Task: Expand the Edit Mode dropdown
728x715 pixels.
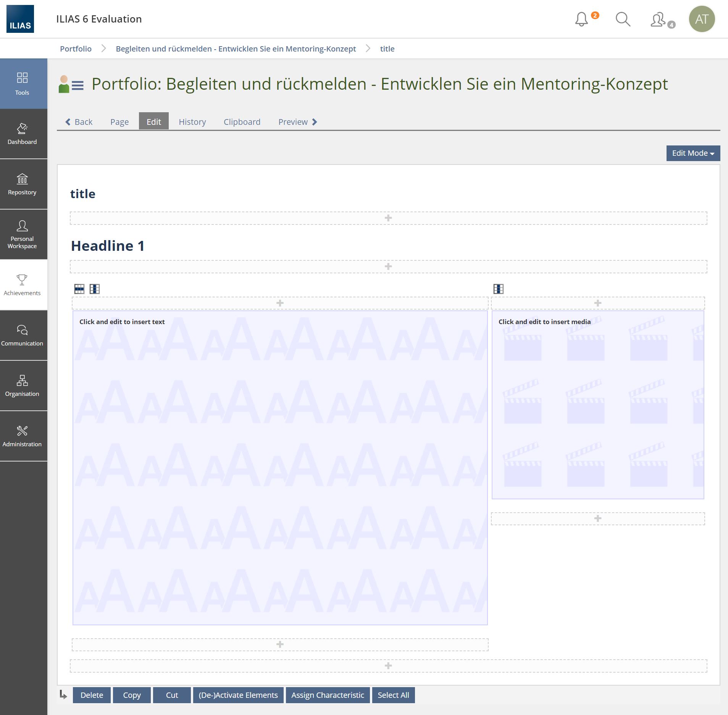Action: click(x=693, y=153)
